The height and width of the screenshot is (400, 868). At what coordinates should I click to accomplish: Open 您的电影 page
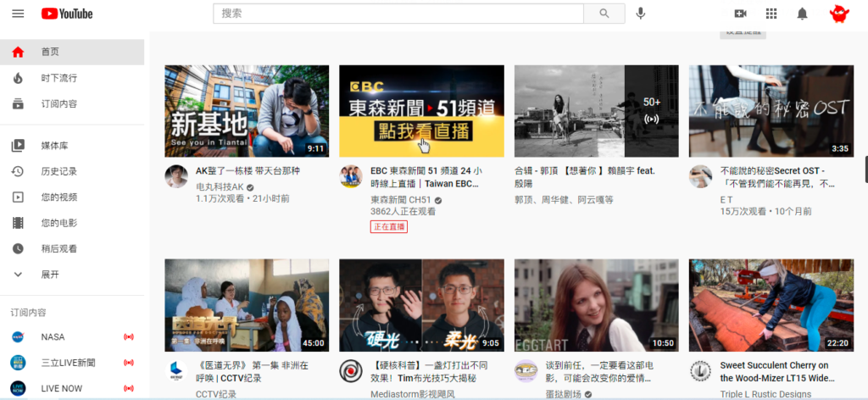pos(72,223)
